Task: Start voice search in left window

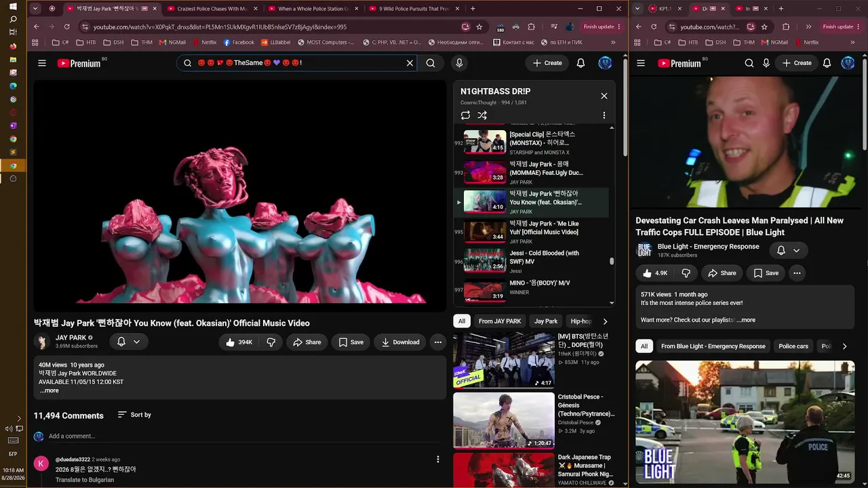Action: coord(459,63)
